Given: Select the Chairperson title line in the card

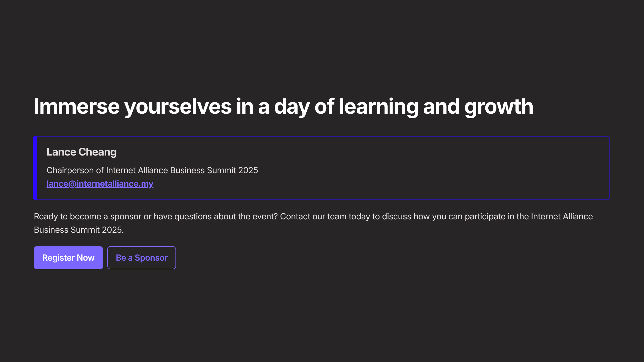Looking at the screenshot, I should click(x=152, y=170).
